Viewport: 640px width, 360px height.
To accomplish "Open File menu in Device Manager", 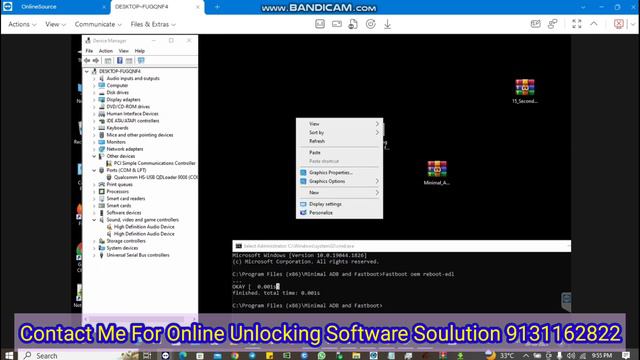I will click(89, 51).
